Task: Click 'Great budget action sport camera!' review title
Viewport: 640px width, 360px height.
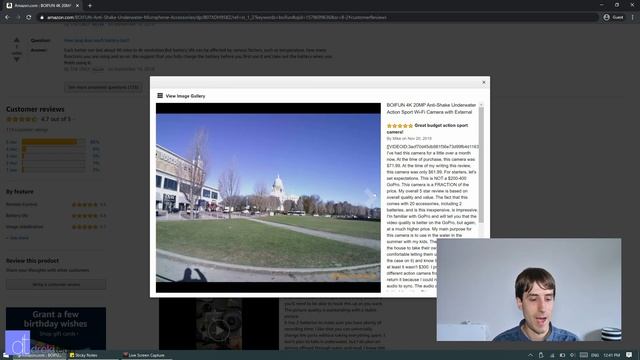Action: [x=427, y=129]
